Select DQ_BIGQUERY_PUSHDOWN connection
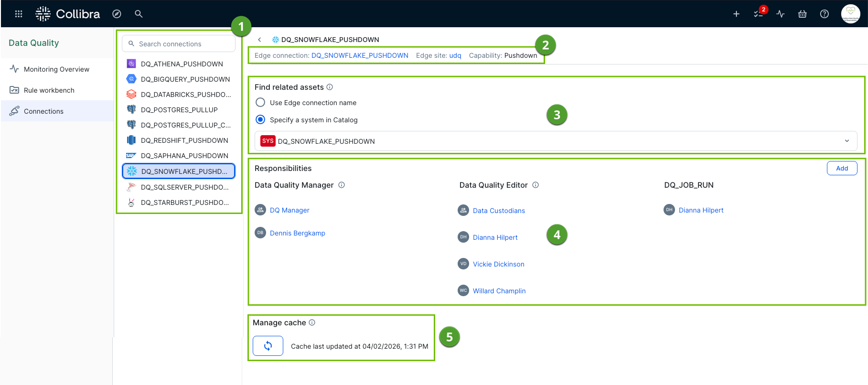Viewport: 868px width, 385px height. coord(179,79)
